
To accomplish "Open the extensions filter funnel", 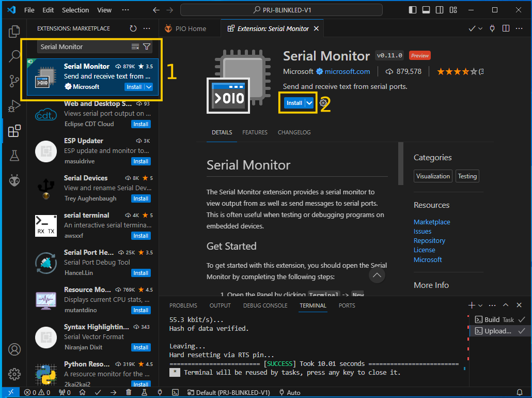I will pyautogui.click(x=147, y=47).
